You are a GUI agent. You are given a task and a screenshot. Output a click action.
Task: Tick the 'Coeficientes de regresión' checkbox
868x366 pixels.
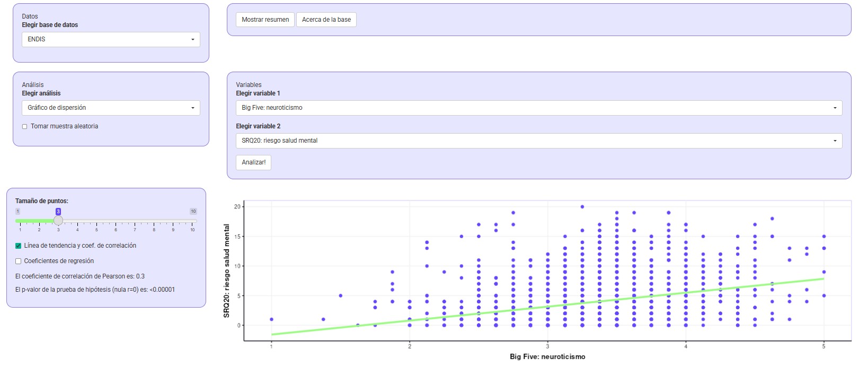coord(19,262)
